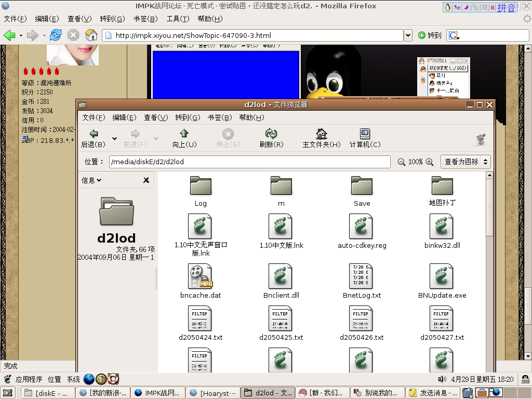
Task: Select file auto-cdkey.reg
Action: click(362, 231)
